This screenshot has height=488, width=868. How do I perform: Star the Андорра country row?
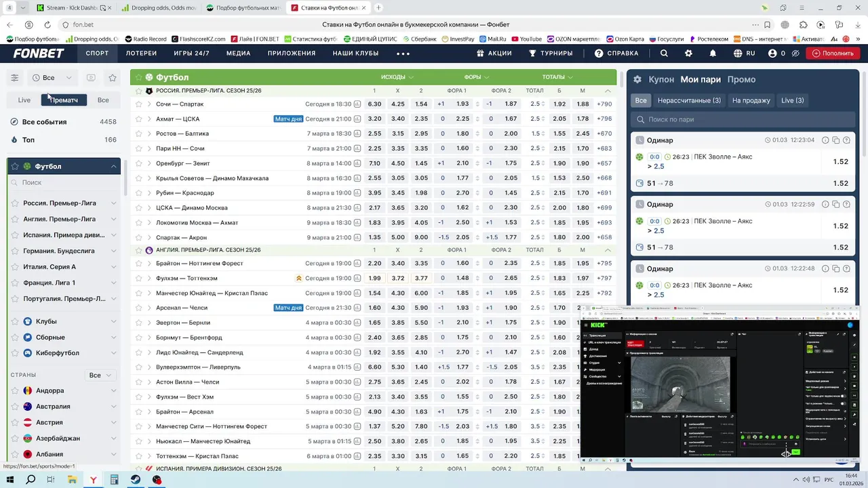click(x=15, y=391)
